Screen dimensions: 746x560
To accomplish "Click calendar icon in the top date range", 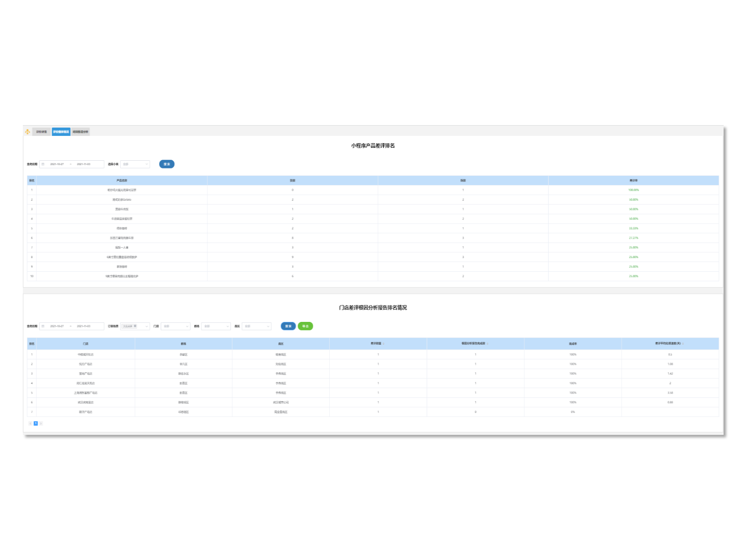I will (43, 165).
